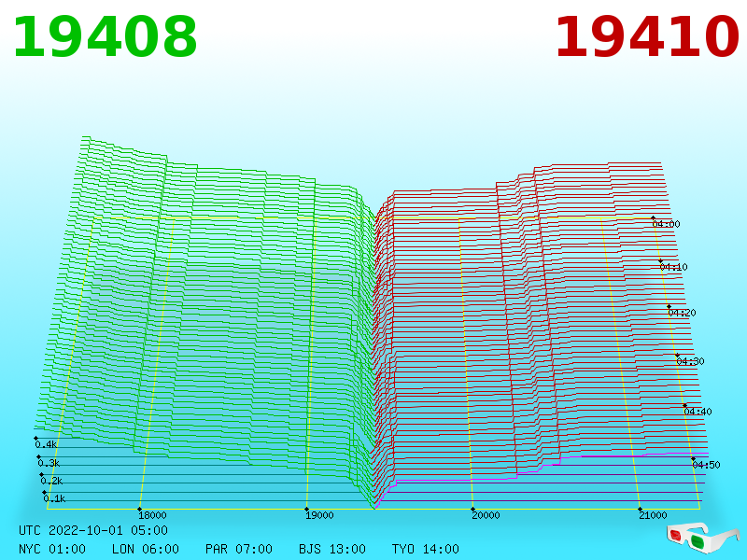Click the LON 06:00 time
This screenshot has height=560, width=747.
coord(146,549)
